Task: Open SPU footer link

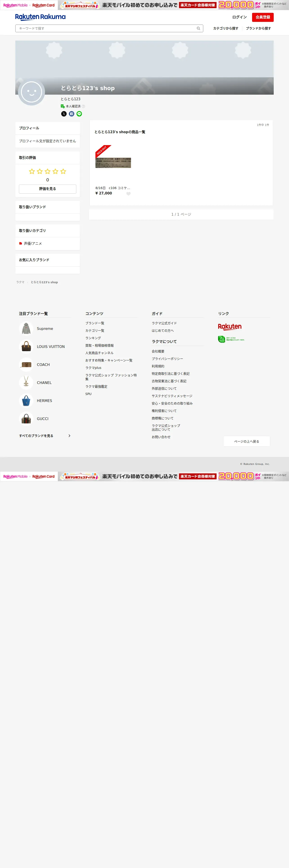Action: pos(88,394)
